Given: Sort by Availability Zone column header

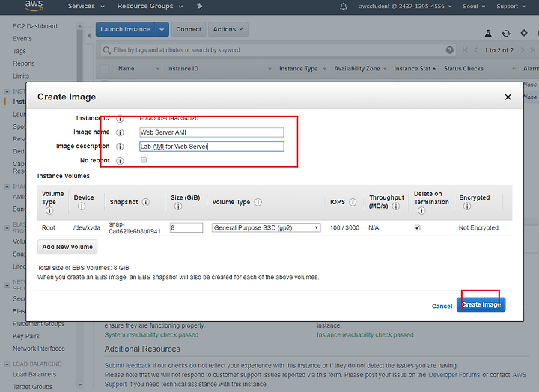Looking at the screenshot, I should click(360, 69).
